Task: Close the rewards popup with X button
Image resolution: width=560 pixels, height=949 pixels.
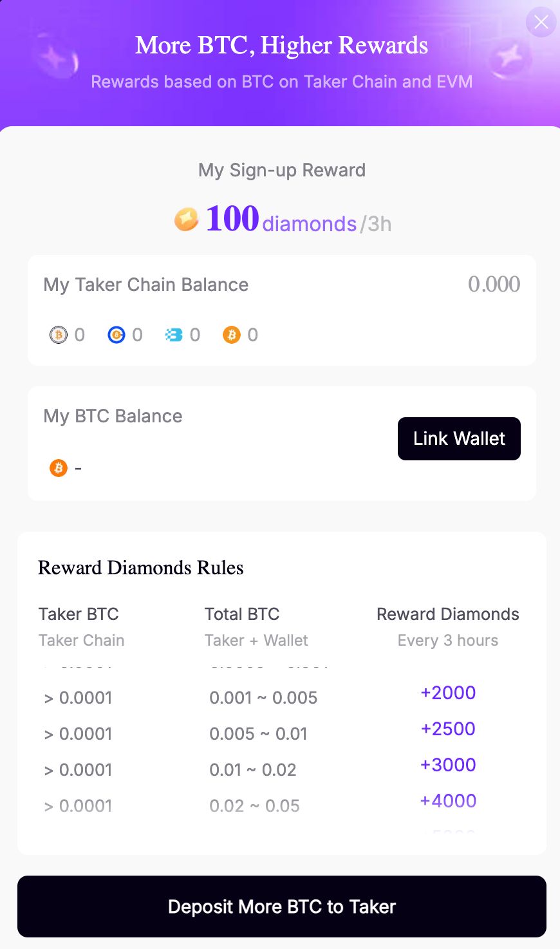Action: 541,22
